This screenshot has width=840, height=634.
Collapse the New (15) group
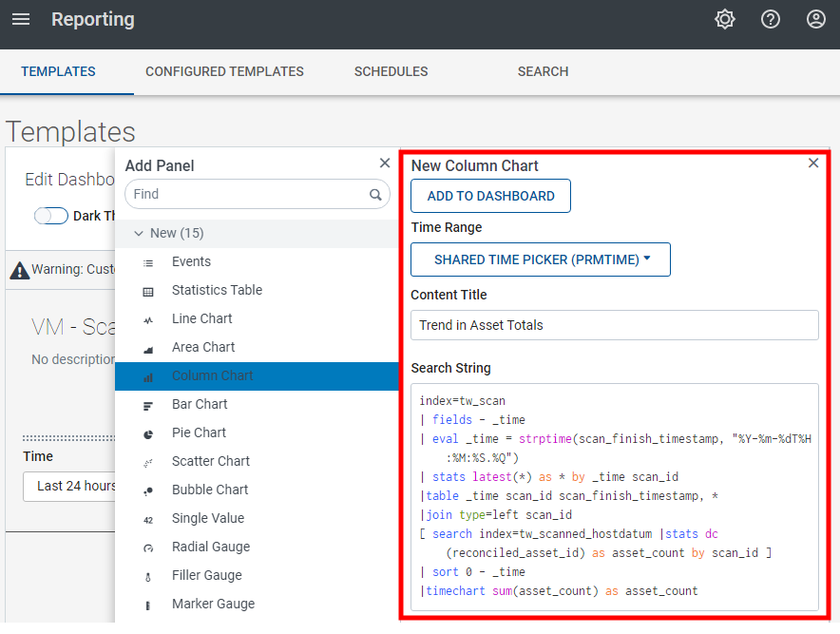[139, 233]
